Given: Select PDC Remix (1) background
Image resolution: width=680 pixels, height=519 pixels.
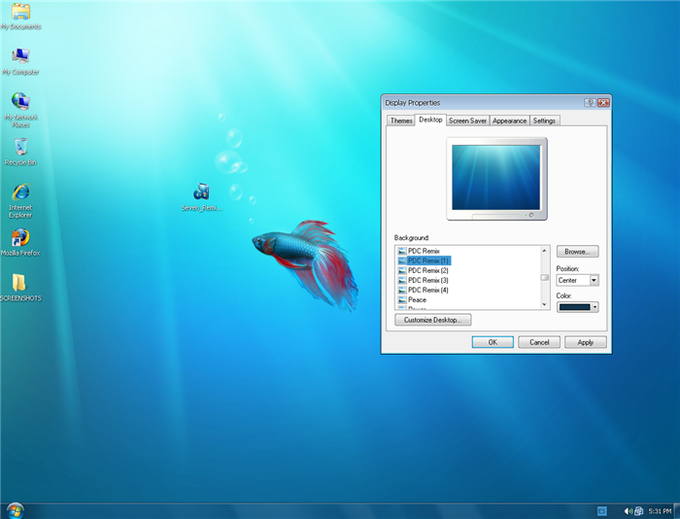Looking at the screenshot, I should [424, 261].
